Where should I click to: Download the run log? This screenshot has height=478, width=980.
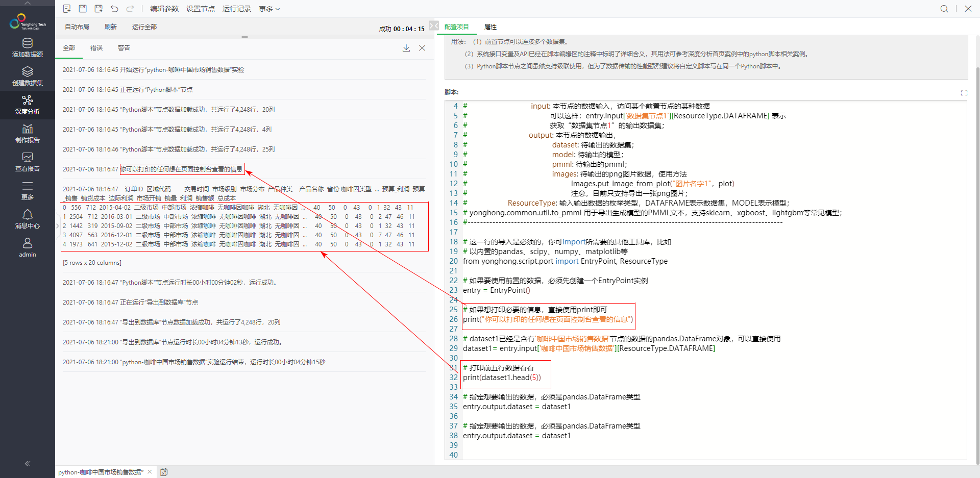[x=406, y=48]
